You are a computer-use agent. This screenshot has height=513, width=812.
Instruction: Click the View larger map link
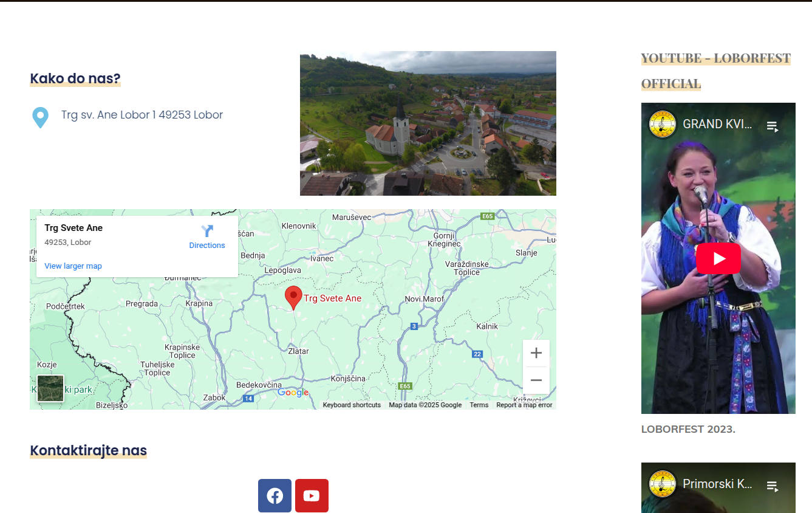pyautogui.click(x=73, y=266)
